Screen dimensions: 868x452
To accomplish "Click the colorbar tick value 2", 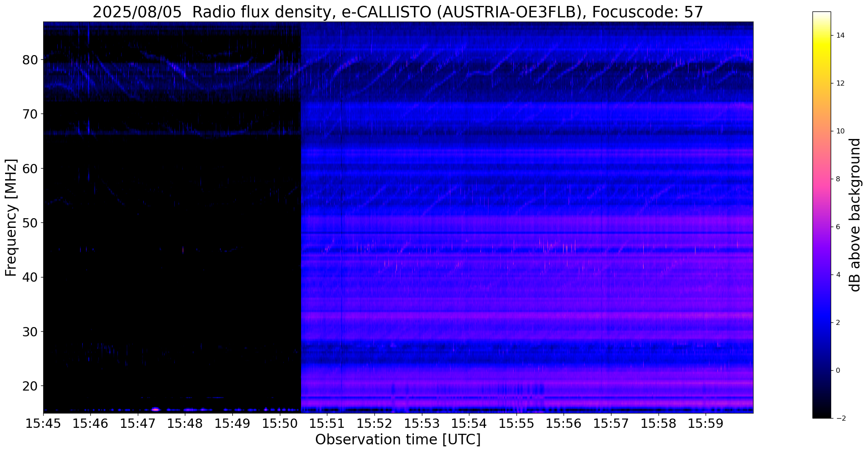I will click(838, 323).
